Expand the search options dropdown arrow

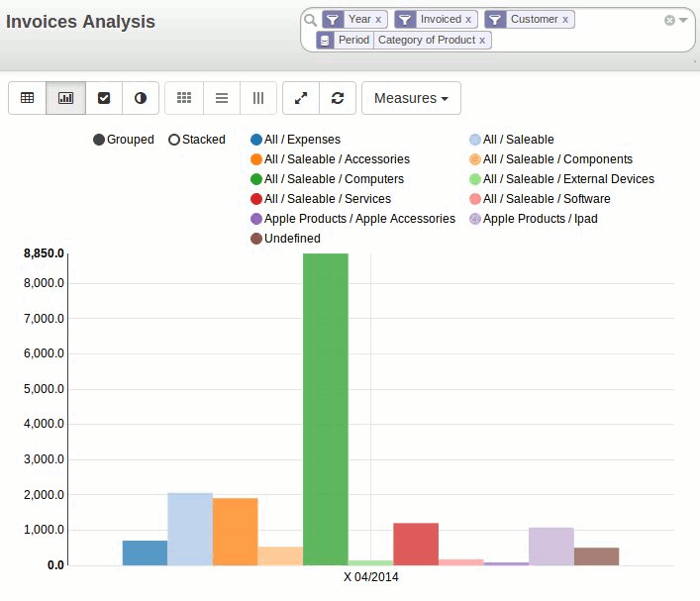click(683, 20)
